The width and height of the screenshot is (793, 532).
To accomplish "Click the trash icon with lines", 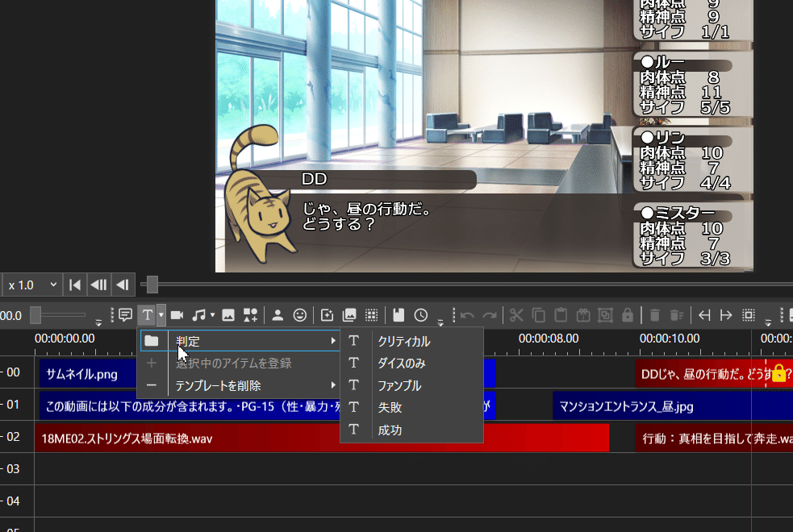I will point(677,315).
